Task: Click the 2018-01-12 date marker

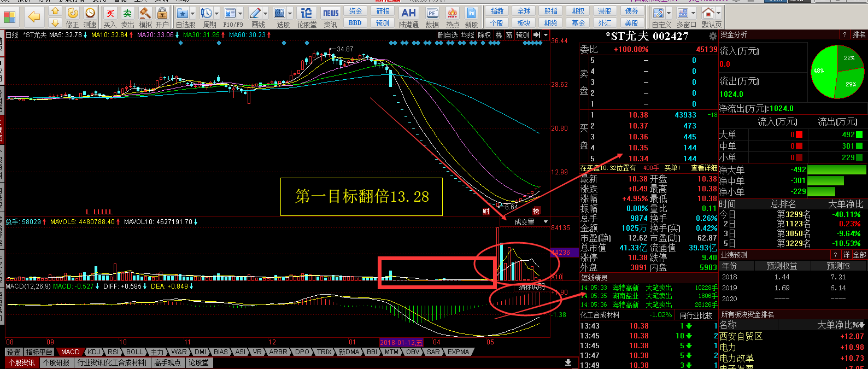Action: pos(402,343)
